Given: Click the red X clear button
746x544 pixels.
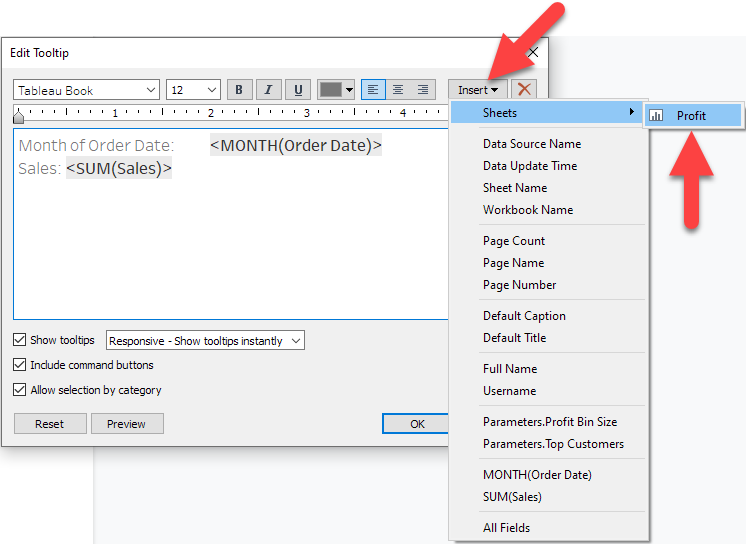Looking at the screenshot, I should 524,90.
